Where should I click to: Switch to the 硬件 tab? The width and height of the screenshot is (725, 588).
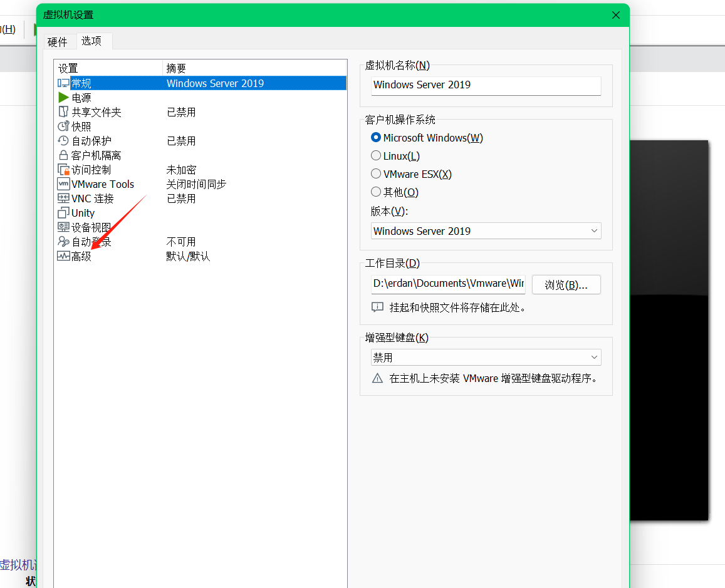click(x=57, y=42)
